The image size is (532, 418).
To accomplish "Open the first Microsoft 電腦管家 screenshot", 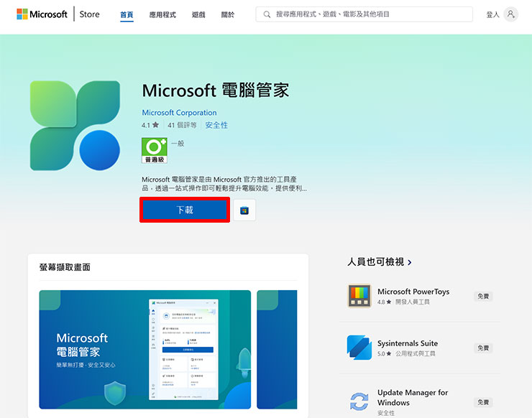I will click(x=145, y=350).
